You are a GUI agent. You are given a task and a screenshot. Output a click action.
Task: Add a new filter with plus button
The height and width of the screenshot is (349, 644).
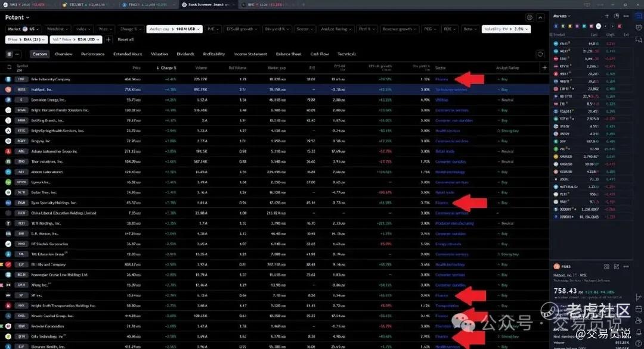point(109,40)
